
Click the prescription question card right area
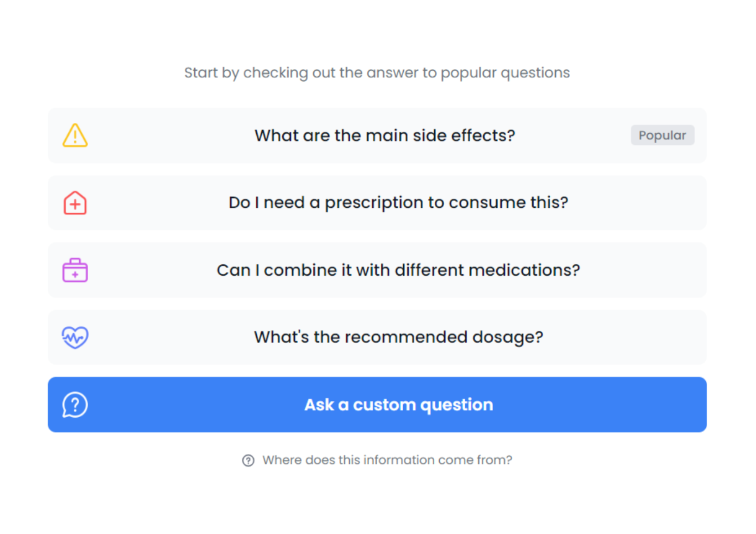(x=643, y=203)
